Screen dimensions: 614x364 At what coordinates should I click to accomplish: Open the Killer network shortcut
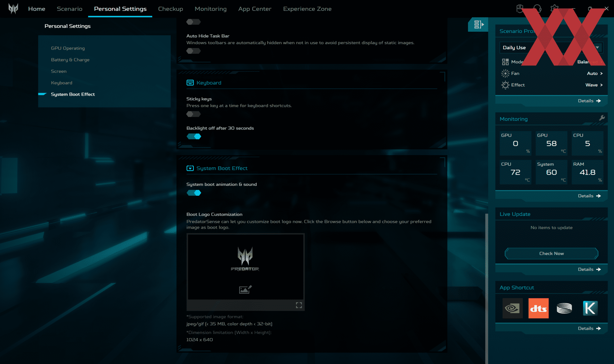point(590,308)
